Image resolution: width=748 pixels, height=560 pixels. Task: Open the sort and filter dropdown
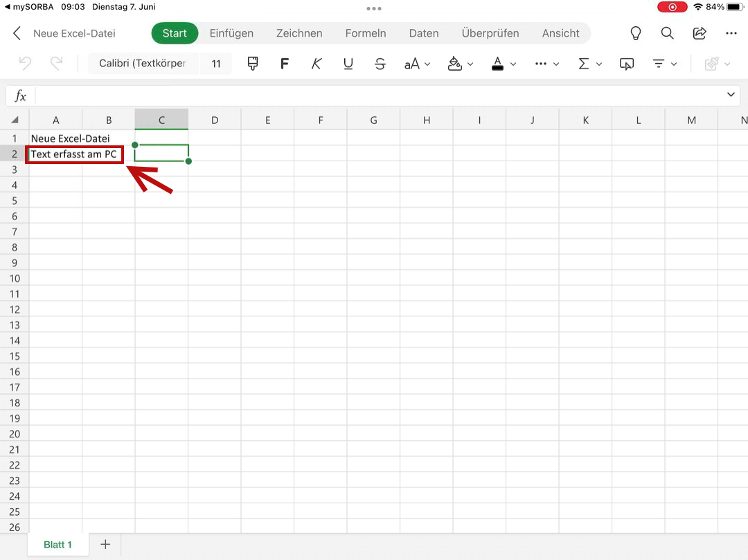(664, 64)
